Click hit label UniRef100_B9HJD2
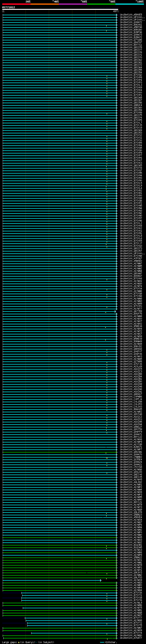Screen dimensions: 146x644 [131, 347]
